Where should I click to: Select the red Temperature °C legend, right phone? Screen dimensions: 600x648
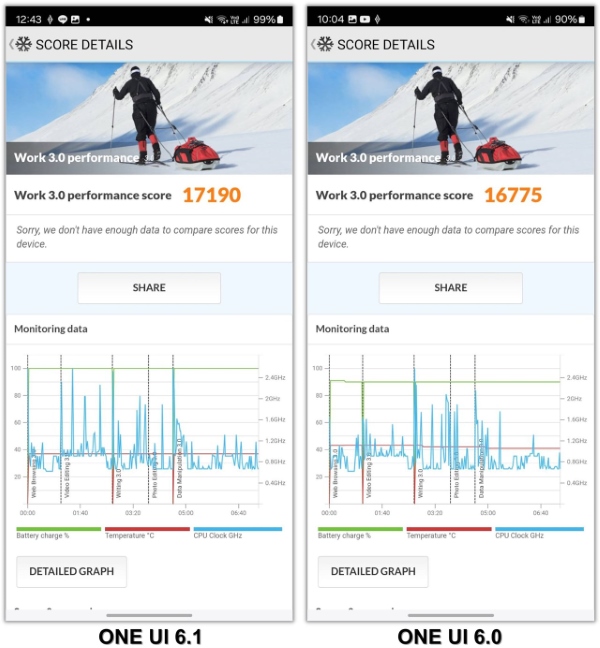(448, 531)
